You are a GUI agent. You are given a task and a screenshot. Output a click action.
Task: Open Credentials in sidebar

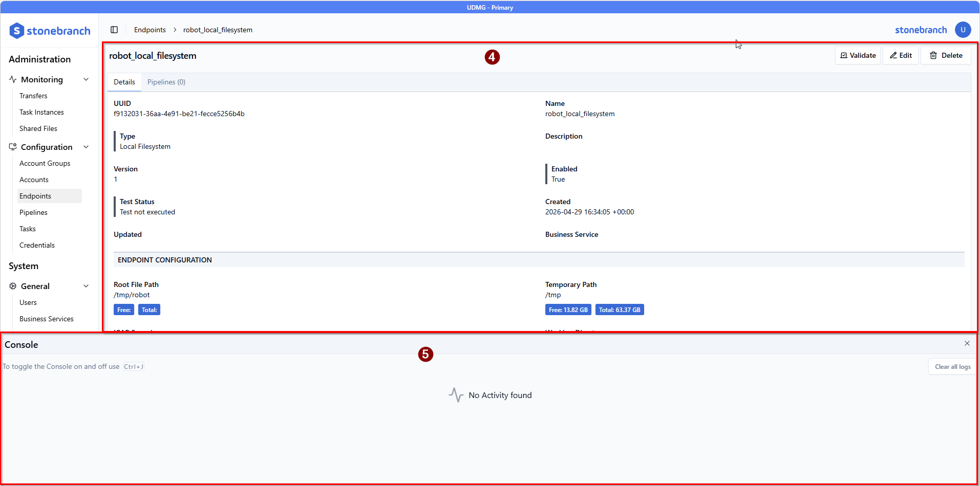click(x=37, y=245)
